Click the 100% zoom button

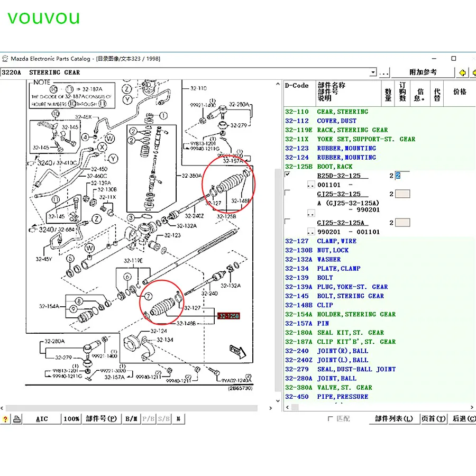pyautogui.click(x=71, y=419)
